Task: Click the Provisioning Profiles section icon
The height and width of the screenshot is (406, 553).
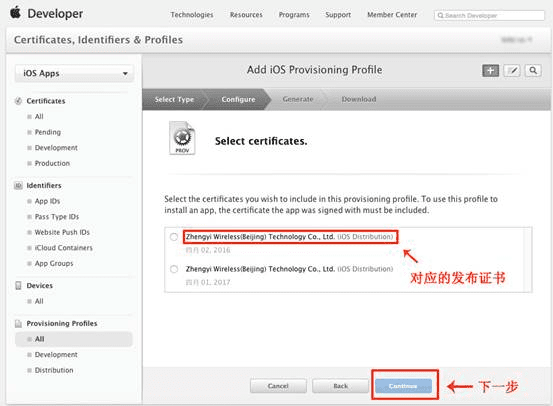Action: tap(18, 323)
